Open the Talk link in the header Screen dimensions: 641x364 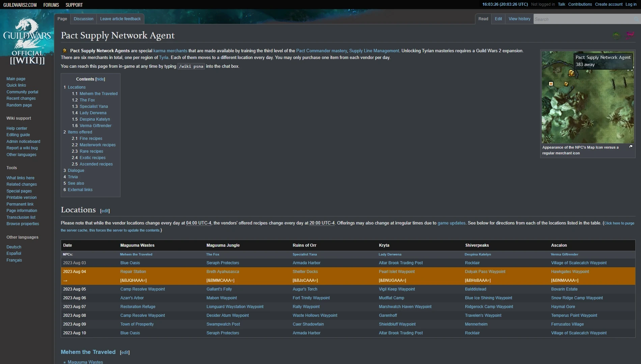coord(561,4)
